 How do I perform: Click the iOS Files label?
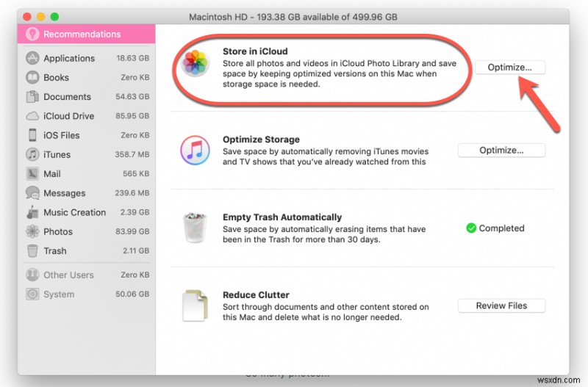click(x=62, y=135)
